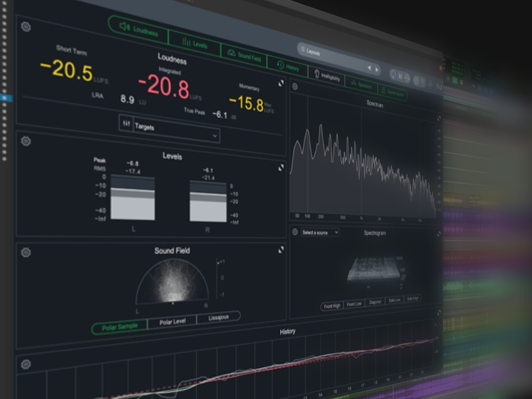Open the Select a source dropdown
The height and width of the screenshot is (399, 532).
point(320,232)
